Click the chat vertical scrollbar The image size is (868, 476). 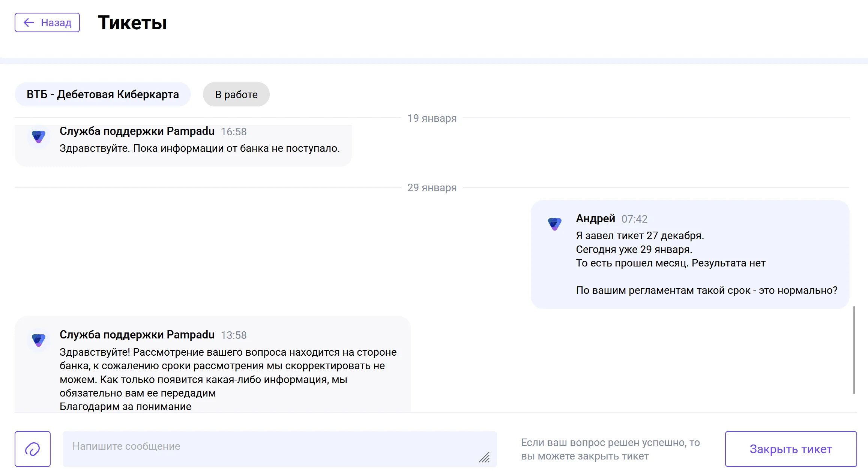click(x=854, y=350)
